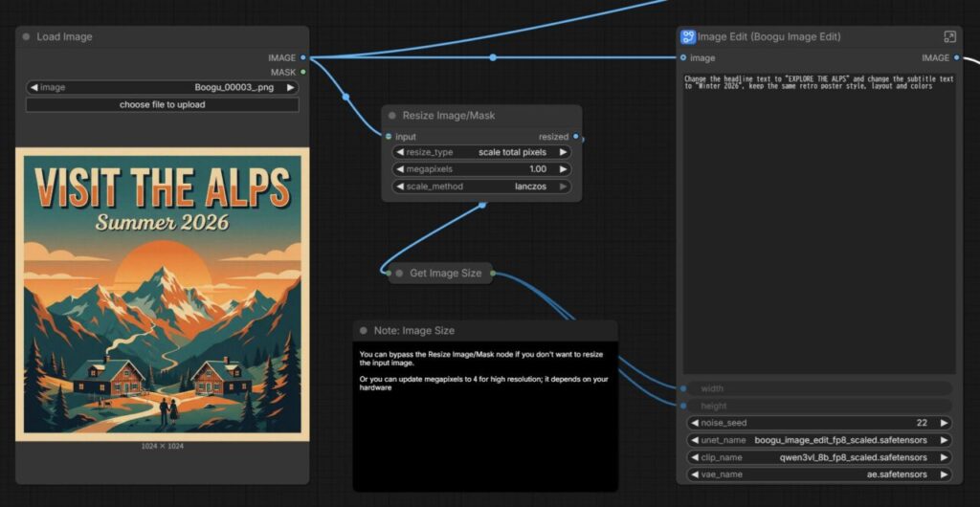The height and width of the screenshot is (507, 980).
Task: Click the input port of Resize Image/Mask
Action: point(389,137)
